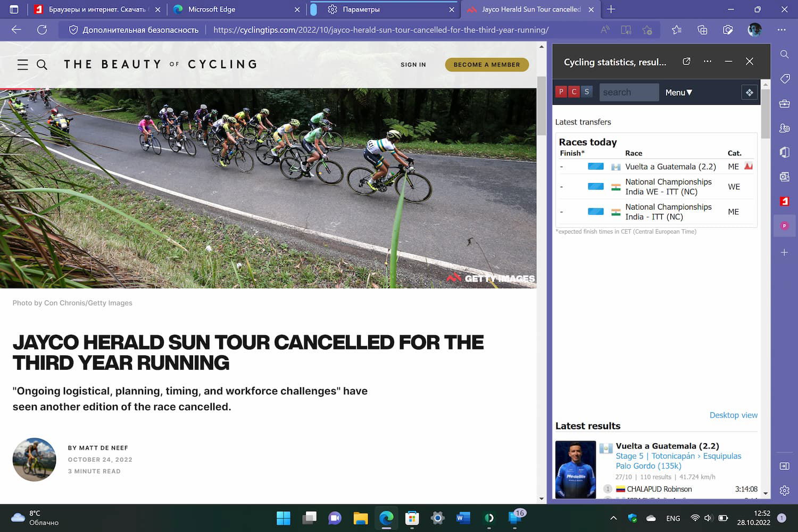Close the Microsoft Edge tab
The height and width of the screenshot is (532, 798).
point(297,10)
